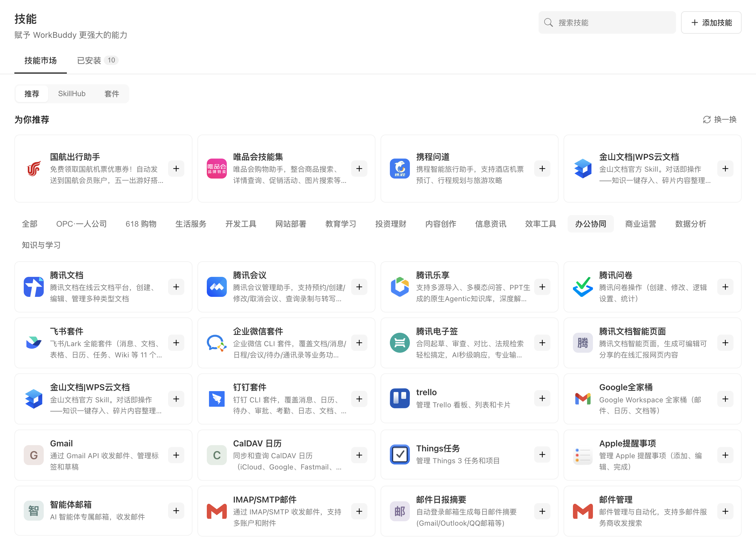
Task: Open the 腾讯文档智能页面 腾 icon
Action: click(x=583, y=343)
